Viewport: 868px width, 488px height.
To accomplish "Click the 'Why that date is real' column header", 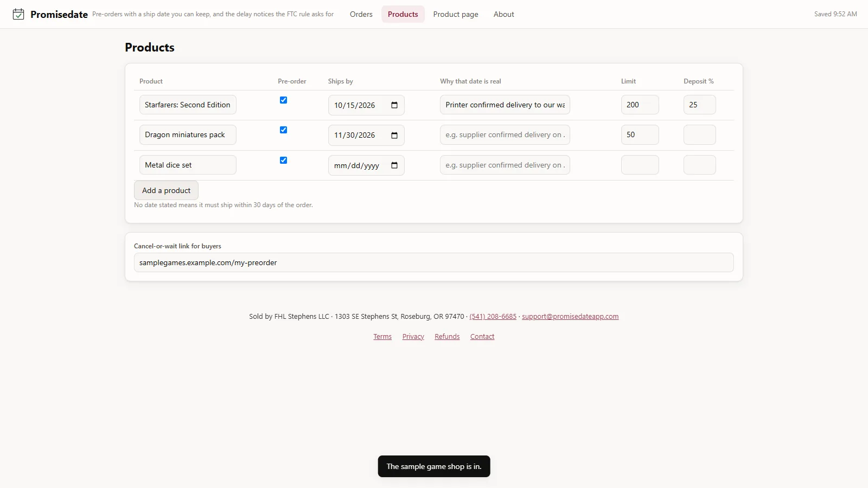I will pos(470,81).
